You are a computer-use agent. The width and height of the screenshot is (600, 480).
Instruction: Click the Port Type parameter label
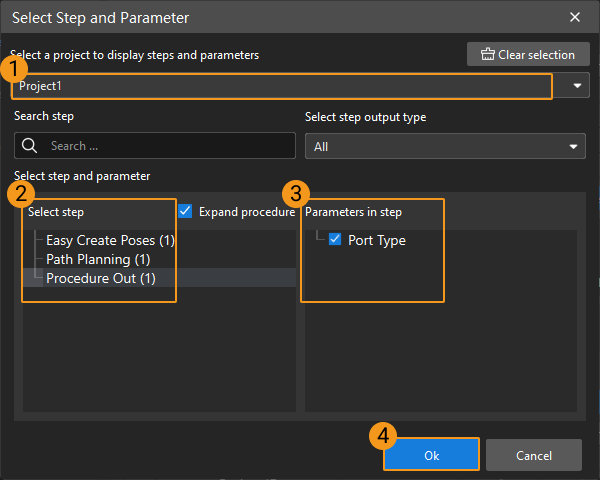377,240
